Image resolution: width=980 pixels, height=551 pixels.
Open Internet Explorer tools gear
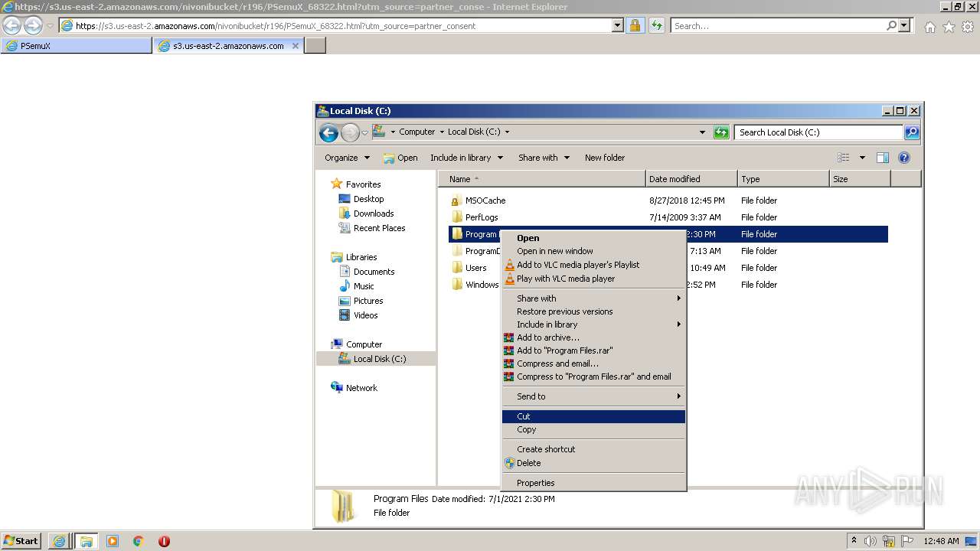(x=968, y=26)
